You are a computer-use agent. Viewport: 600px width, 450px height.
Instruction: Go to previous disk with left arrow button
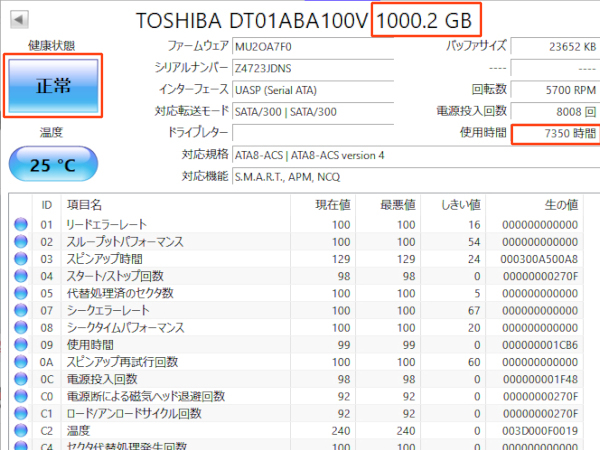(19, 20)
